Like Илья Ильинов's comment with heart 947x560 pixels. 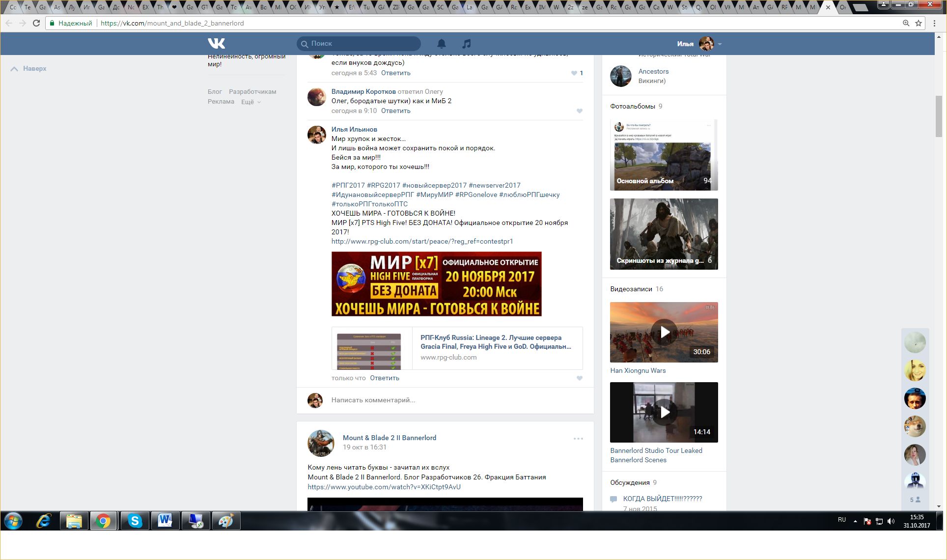pos(580,378)
